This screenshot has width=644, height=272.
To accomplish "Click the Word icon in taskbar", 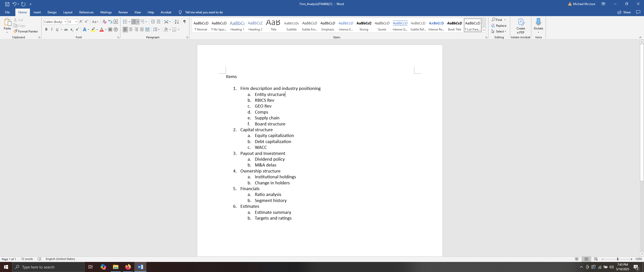I will (140, 267).
